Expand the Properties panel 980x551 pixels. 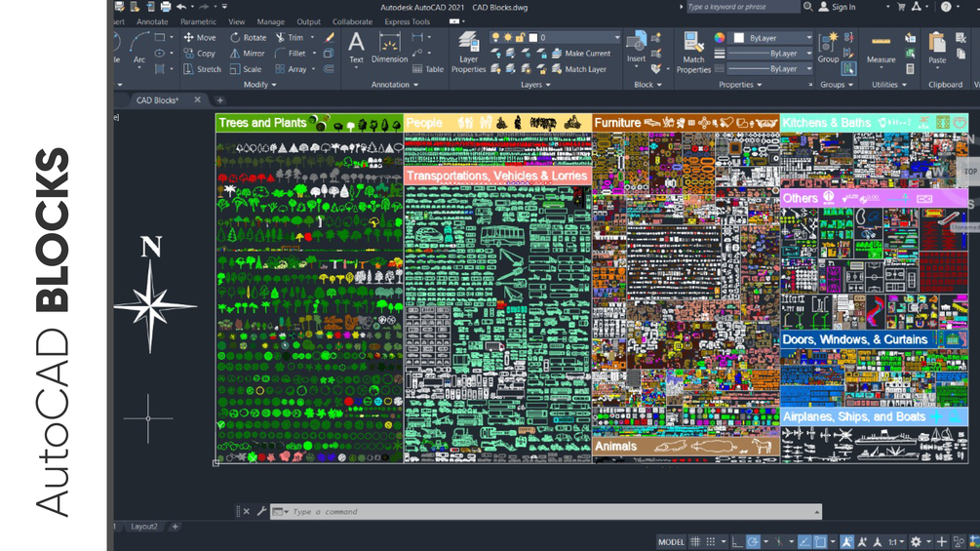tap(740, 84)
